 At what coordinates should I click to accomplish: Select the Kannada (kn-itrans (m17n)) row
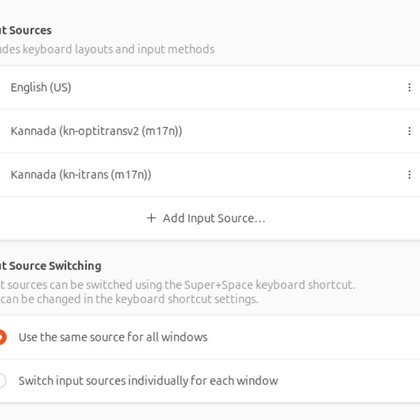pos(210,175)
